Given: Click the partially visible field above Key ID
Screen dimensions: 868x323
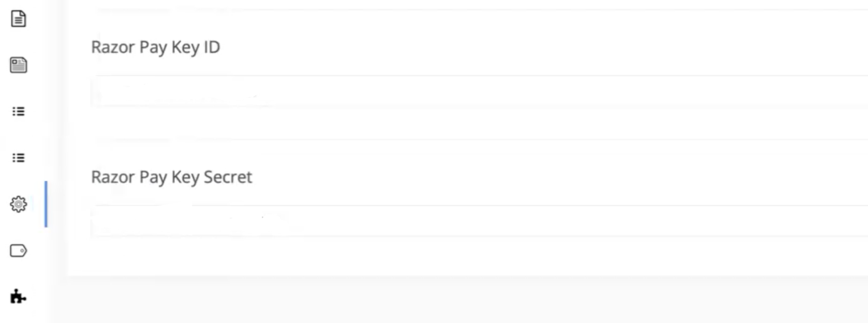Looking at the screenshot, I should coord(479,6).
